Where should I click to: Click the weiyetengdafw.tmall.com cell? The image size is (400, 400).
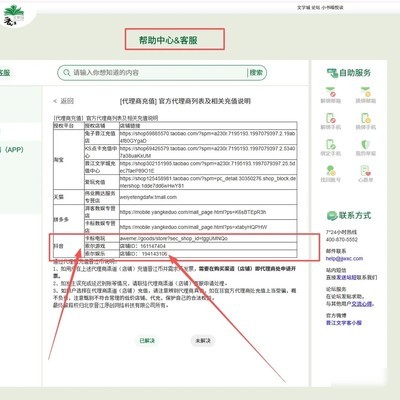[208, 197]
